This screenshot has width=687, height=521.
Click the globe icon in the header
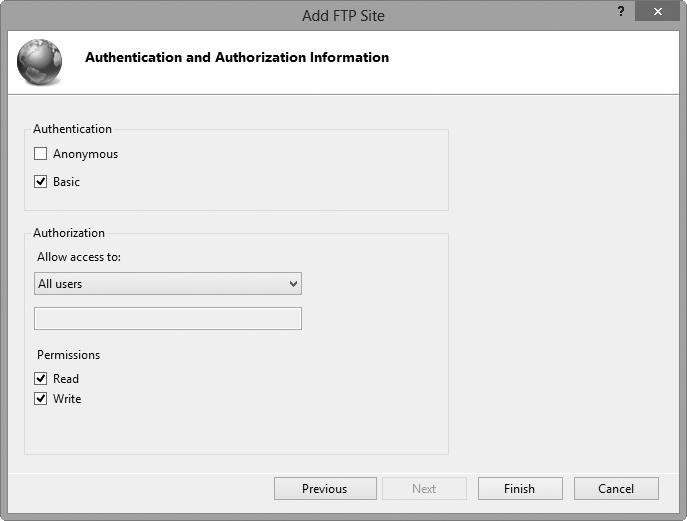pos(39,61)
